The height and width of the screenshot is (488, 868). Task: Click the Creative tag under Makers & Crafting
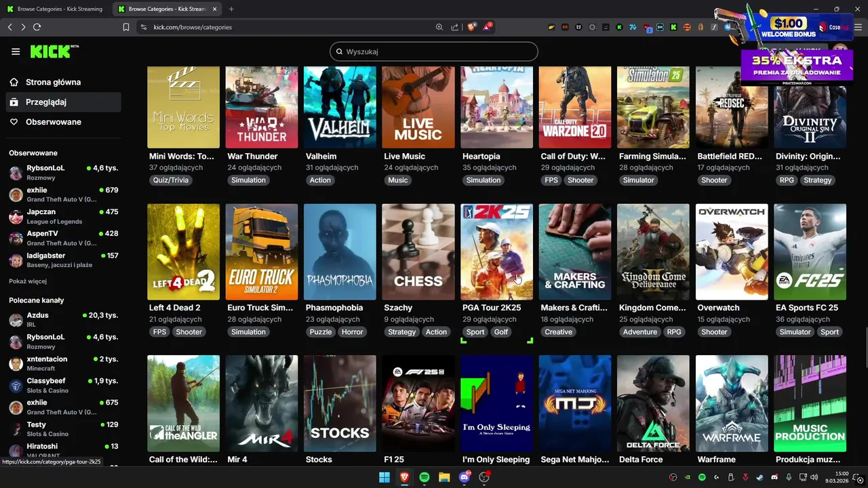pyautogui.click(x=559, y=332)
